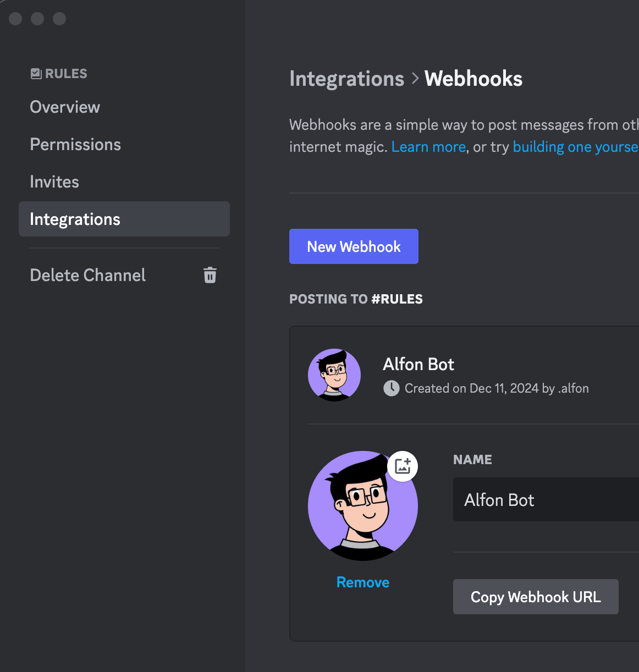The height and width of the screenshot is (672, 639).
Task: Open the Learn more link
Action: point(428,147)
